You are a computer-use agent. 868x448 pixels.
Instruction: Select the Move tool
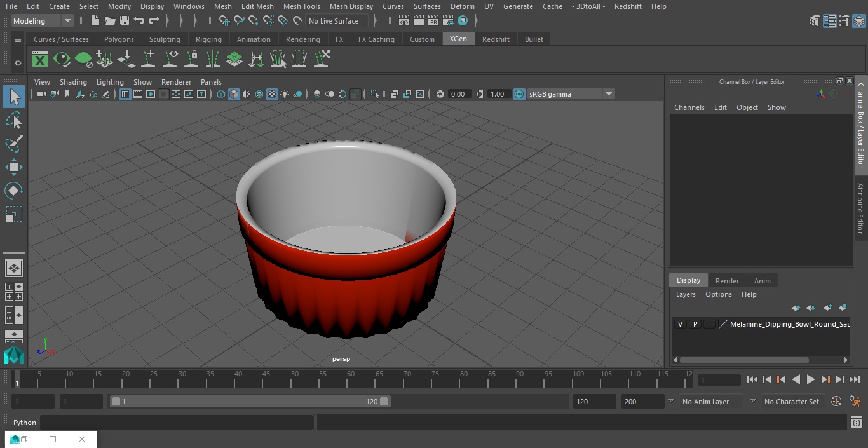point(13,168)
